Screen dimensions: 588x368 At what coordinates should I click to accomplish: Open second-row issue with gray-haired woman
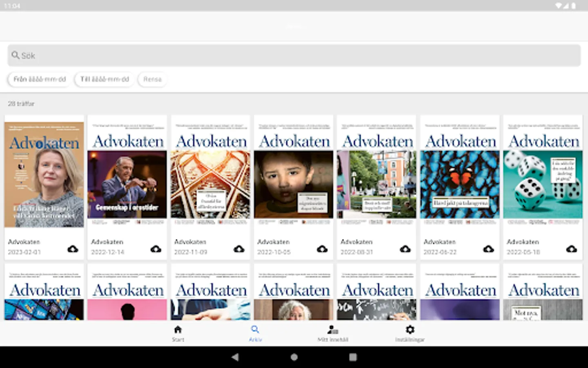(x=294, y=292)
